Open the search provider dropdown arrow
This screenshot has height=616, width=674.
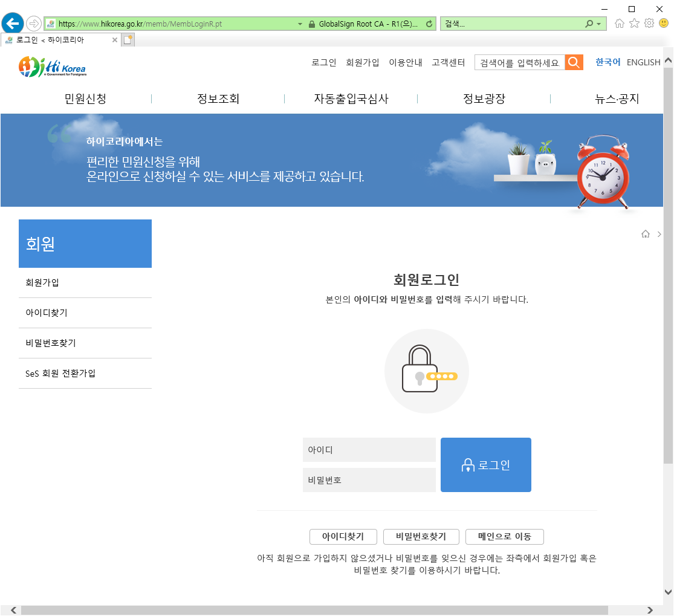point(599,24)
